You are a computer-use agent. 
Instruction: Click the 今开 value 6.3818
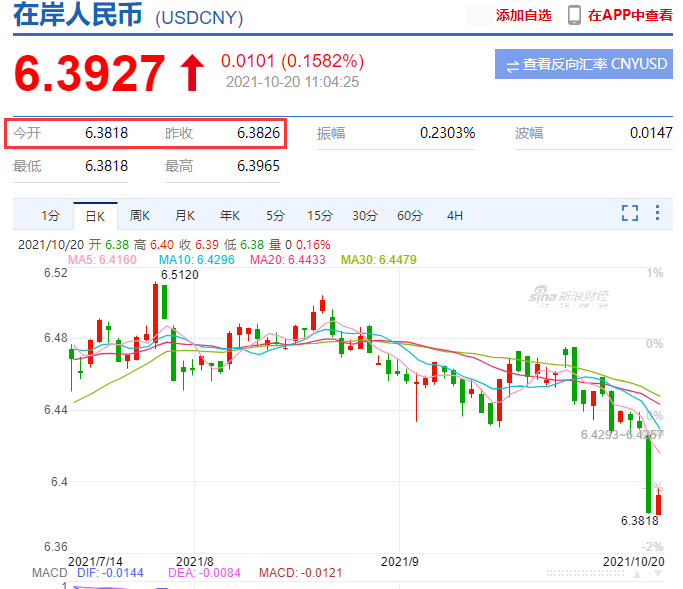click(x=106, y=133)
